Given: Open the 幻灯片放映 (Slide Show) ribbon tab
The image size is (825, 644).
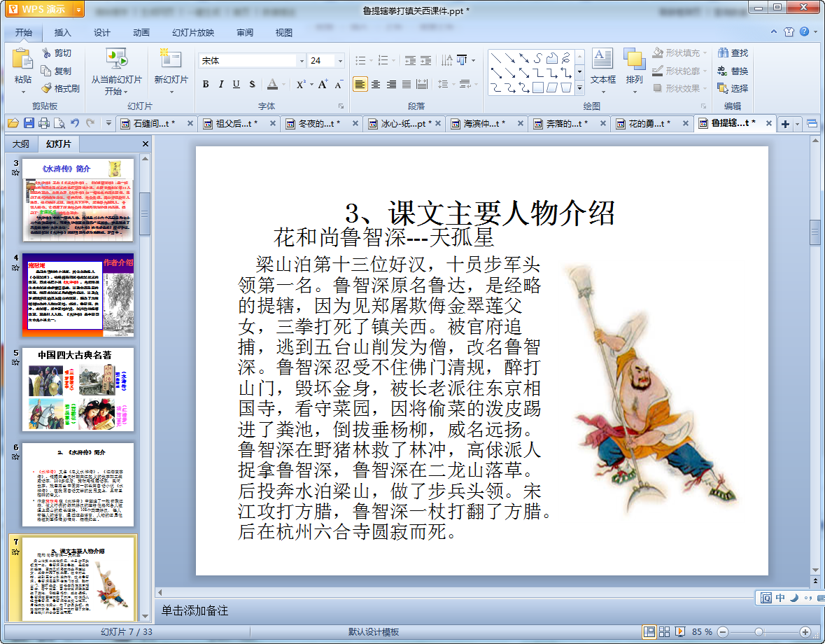Looking at the screenshot, I should click(193, 33).
